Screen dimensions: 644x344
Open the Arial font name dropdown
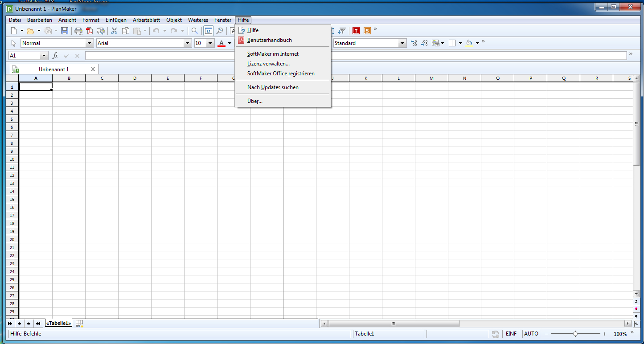(x=188, y=43)
